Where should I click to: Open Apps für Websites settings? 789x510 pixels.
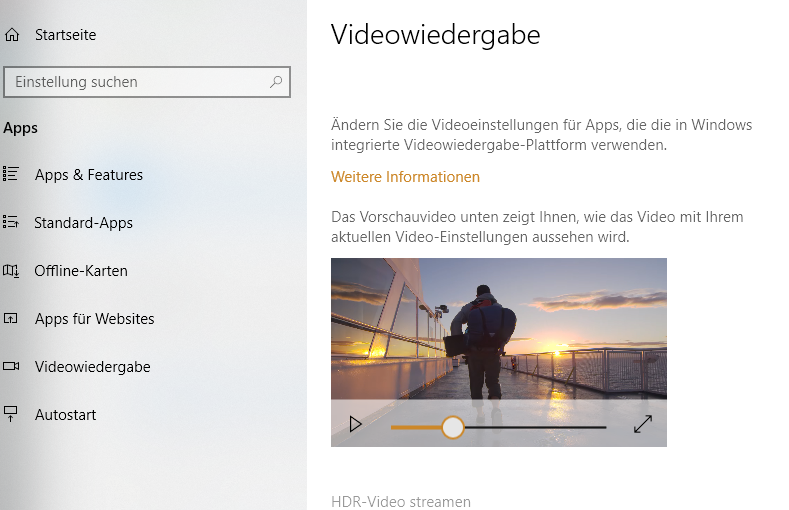coord(95,318)
